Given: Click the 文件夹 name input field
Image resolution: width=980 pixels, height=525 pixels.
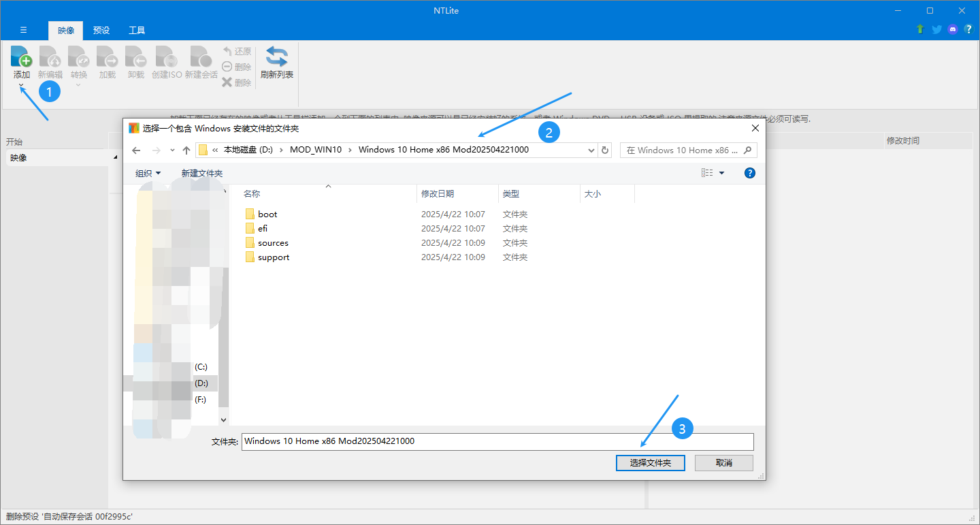Looking at the screenshot, I should click(x=497, y=441).
